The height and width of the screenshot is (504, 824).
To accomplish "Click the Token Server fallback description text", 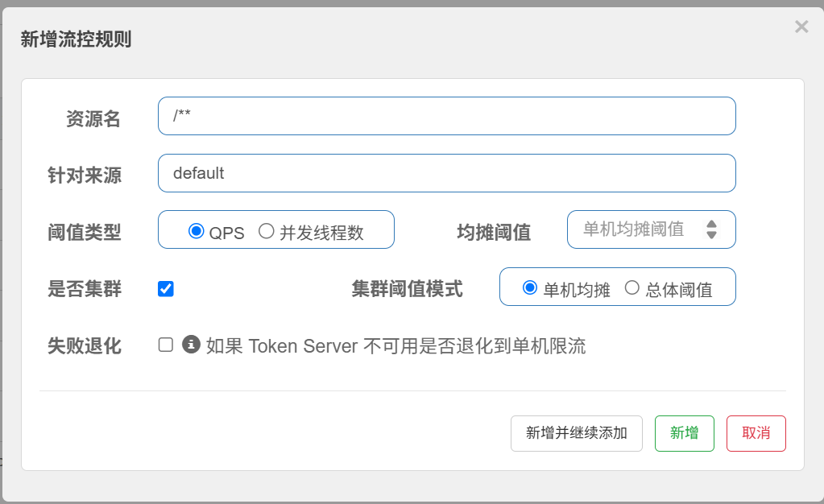I will pos(395,346).
